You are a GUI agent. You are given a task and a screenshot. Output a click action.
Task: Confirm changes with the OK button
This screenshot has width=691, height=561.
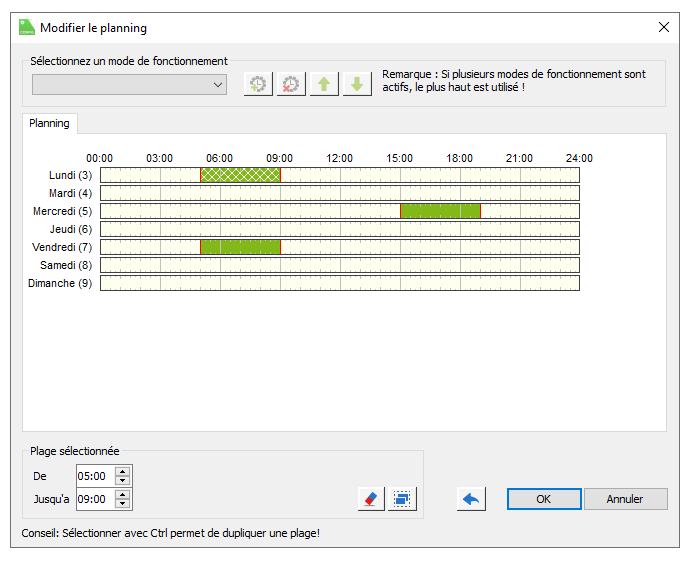[x=543, y=498]
